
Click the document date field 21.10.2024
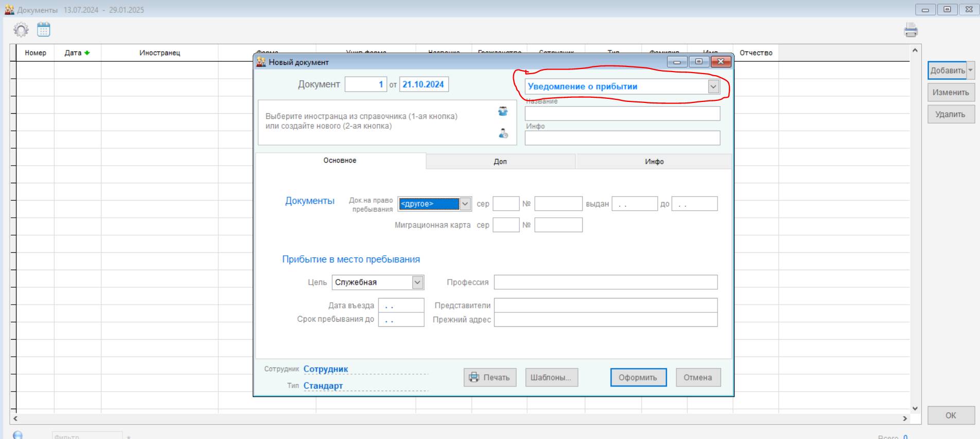click(x=424, y=84)
